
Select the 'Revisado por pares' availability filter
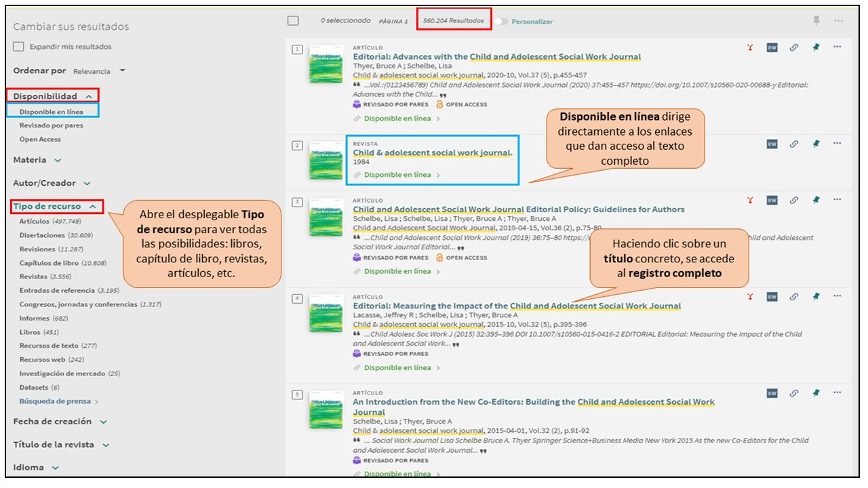tap(52, 125)
